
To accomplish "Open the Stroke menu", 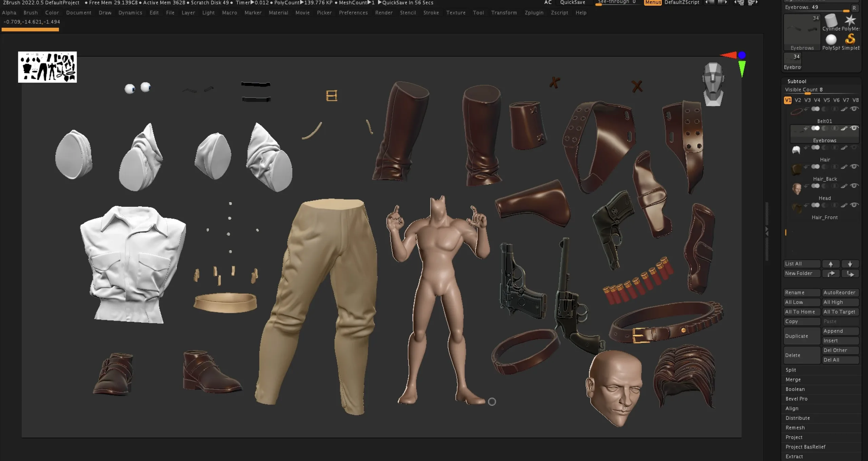I will coord(431,13).
